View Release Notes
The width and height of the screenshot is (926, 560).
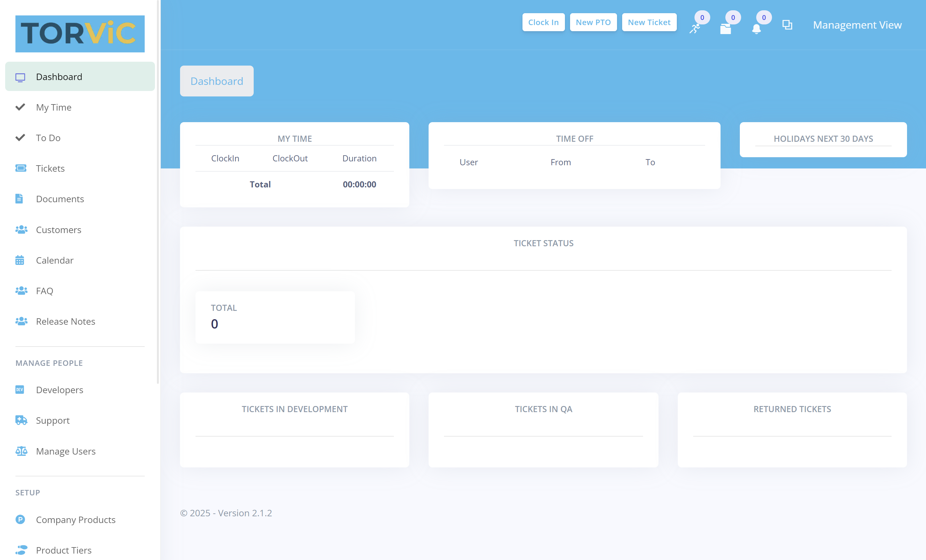click(x=80, y=321)
